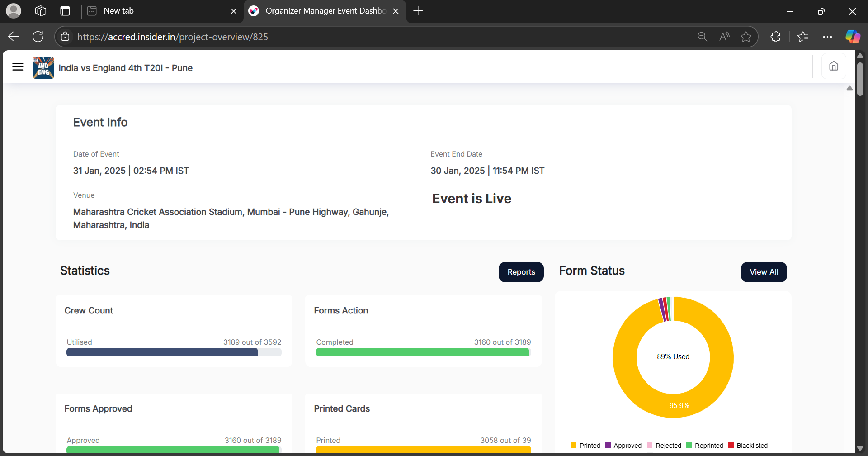Open the favorites list button

pos(803,37)
